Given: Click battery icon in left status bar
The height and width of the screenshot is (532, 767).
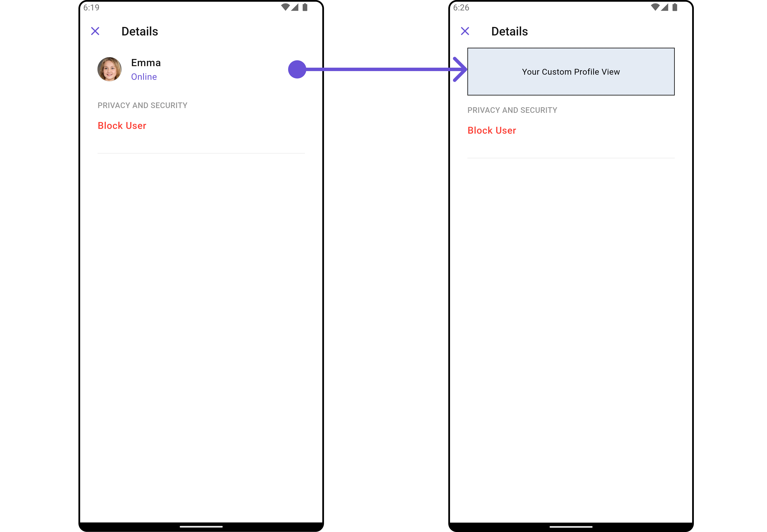Looking at the screenshot, I should pos(305,7).
